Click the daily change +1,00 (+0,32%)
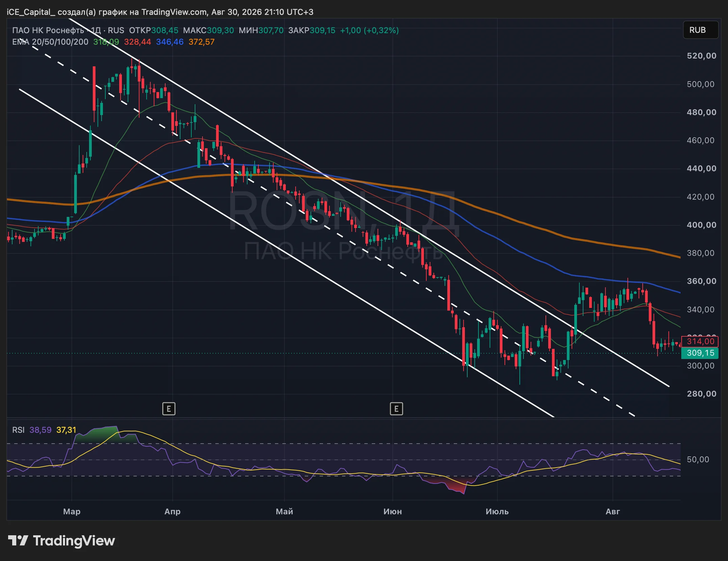The image size is (728, 561). (x=369, y=30)
